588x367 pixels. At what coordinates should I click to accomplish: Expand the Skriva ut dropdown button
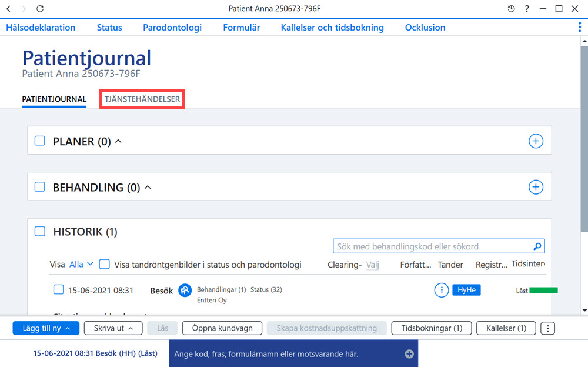pyautogui.click(x=113, y=328)
